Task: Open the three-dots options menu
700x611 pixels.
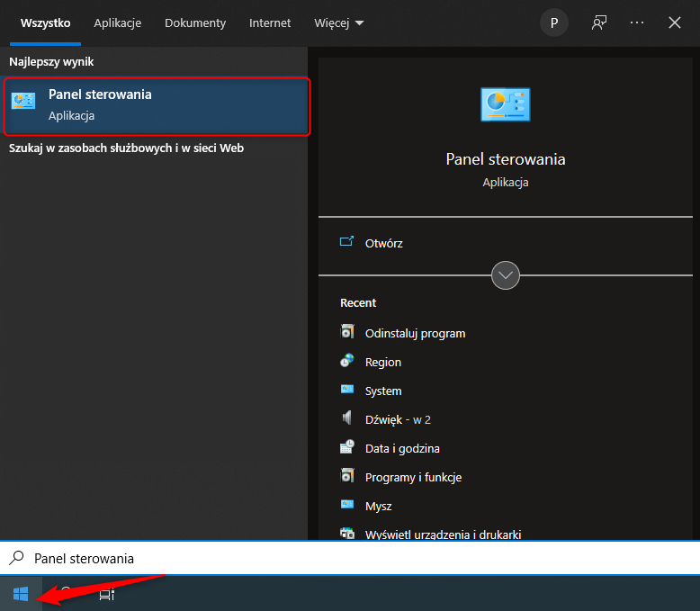Action: (637, 23)
